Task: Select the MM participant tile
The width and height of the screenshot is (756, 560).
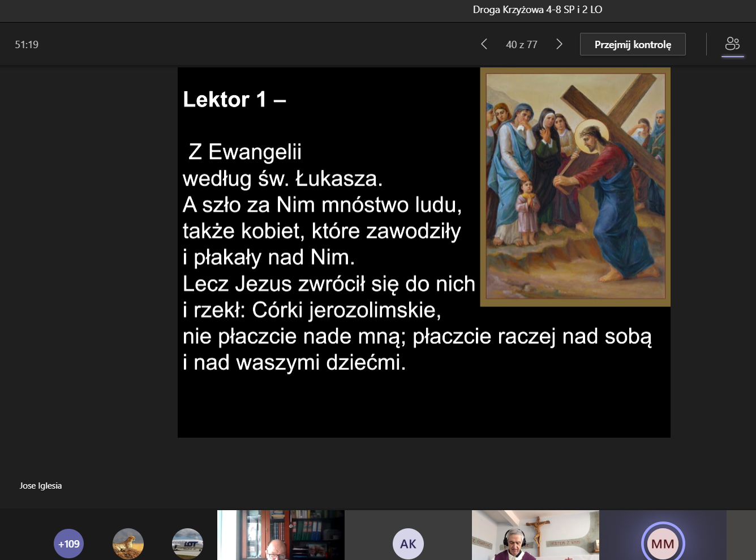Action: click(663, 535)
